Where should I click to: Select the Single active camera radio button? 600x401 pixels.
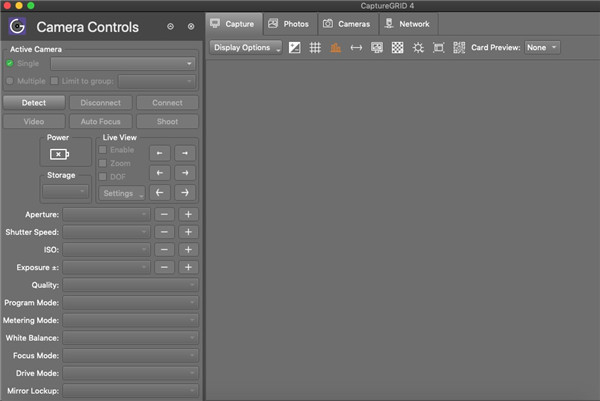pos(10,63)
